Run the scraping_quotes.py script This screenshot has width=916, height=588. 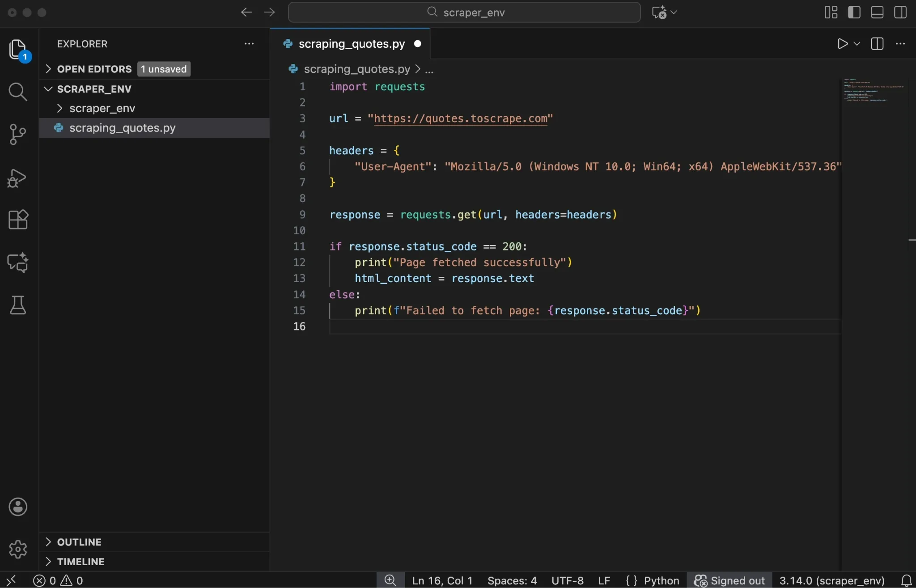[x=843, y=43]
